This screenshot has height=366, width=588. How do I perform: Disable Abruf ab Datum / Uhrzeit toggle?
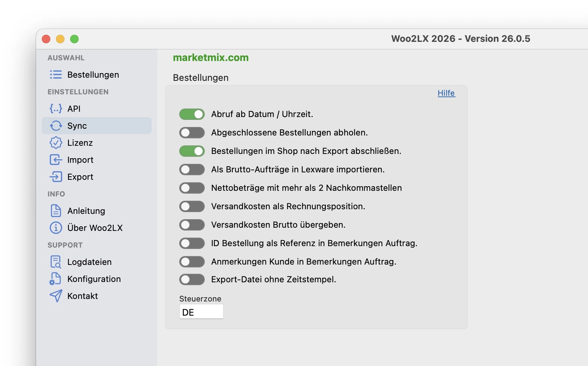192,114
